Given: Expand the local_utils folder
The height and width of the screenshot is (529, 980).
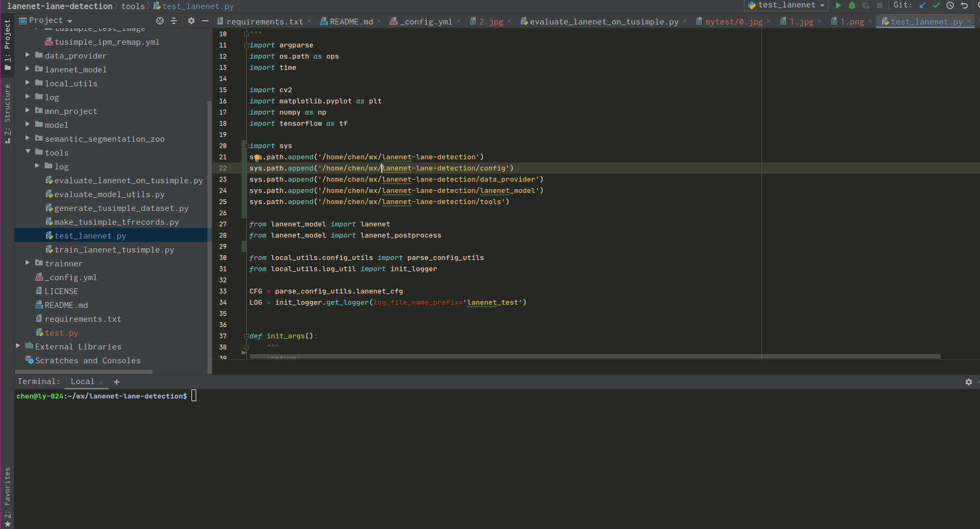Looking at the screenshot, I should point(28,83).
